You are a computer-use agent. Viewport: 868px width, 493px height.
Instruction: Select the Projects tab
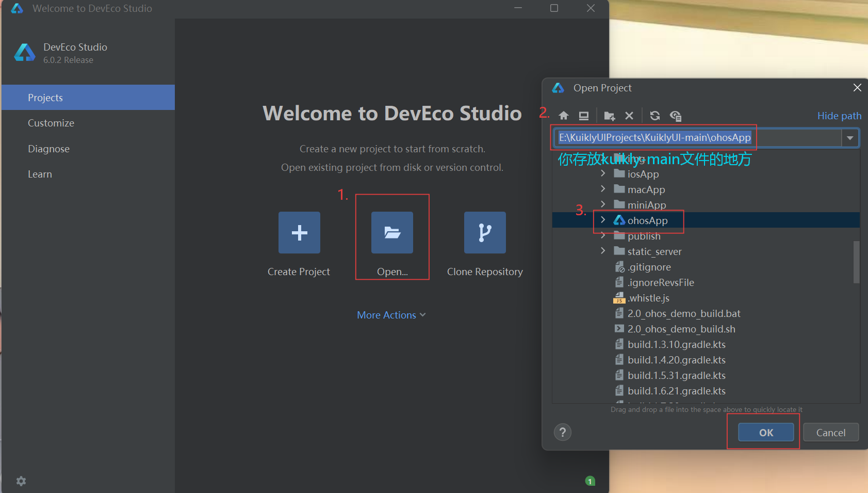click(88, 98)
